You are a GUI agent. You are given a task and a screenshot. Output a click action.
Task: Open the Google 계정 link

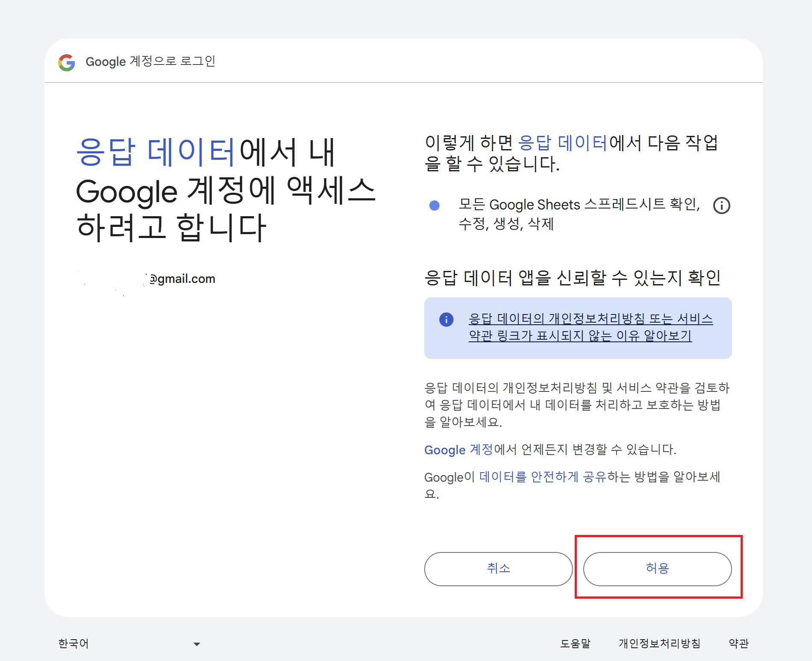pyautogui.click(x=459, y=449)
